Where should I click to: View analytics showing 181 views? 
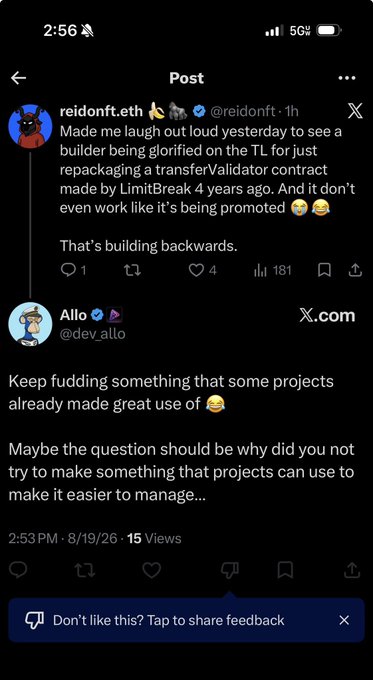pos(272,271)
